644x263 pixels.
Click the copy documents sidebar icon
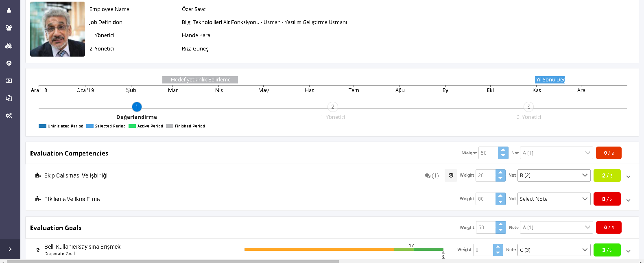(9, 98)
